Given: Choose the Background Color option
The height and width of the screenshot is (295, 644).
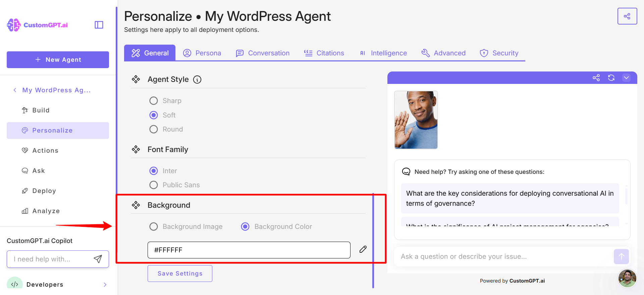Looking at the screenshot, I should (x=245, y=227).
